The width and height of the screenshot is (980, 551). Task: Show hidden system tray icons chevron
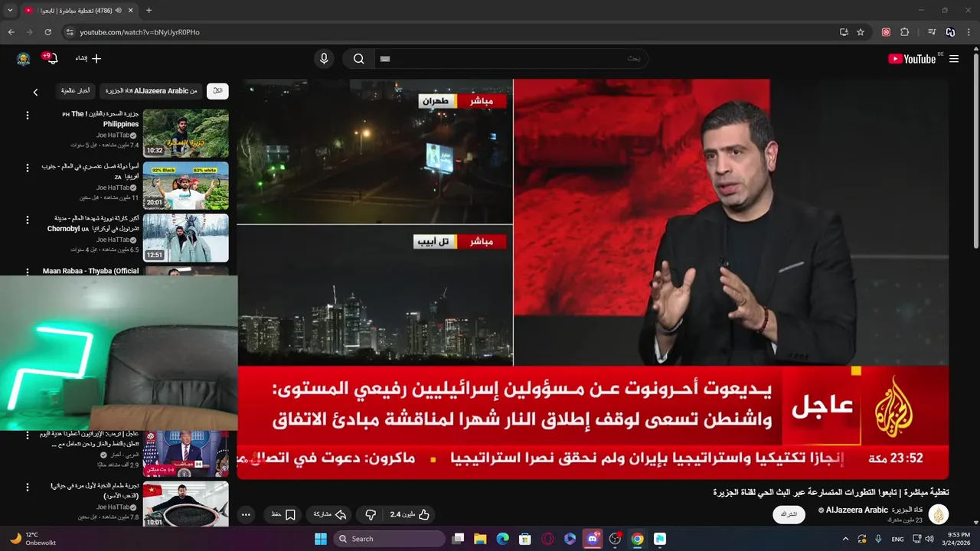pyautogui.click(x=844, y=539)
